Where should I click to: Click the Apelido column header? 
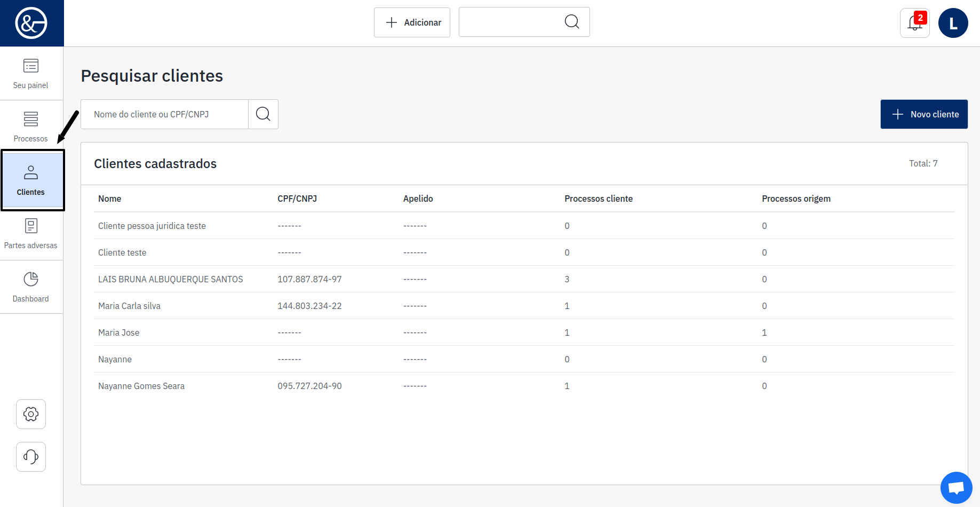[x=418, y=199]
